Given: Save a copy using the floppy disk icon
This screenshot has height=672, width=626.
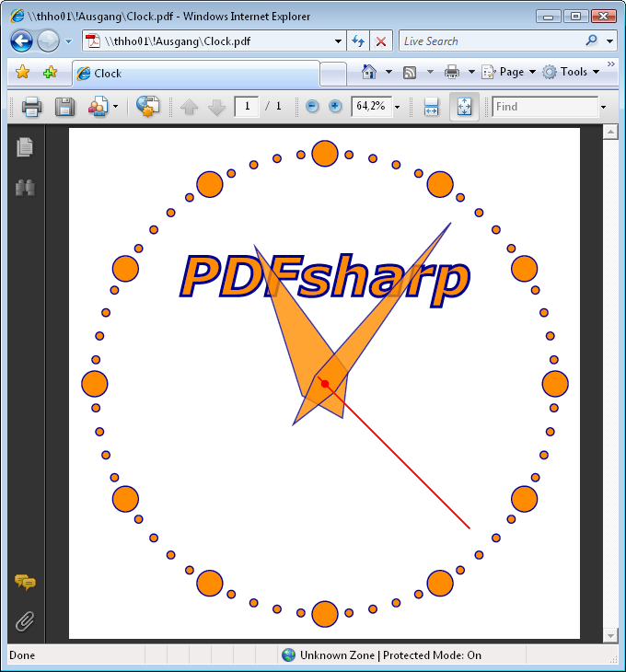Looking at the screenshot, I should [64, 107].
